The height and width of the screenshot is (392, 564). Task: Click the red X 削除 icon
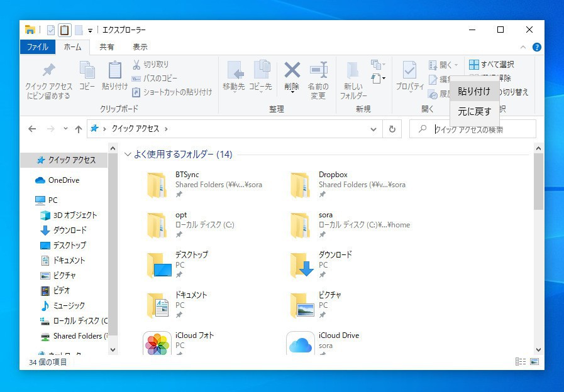[292, 70]
